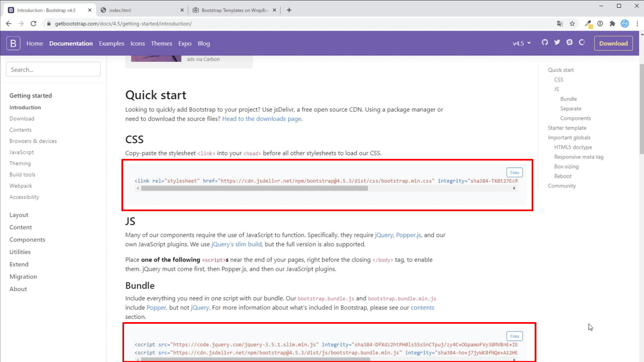Copy the Bundle script code snippet
Image resolution: width=644 pixels, height=362 pixels.
tap(515, 336)
